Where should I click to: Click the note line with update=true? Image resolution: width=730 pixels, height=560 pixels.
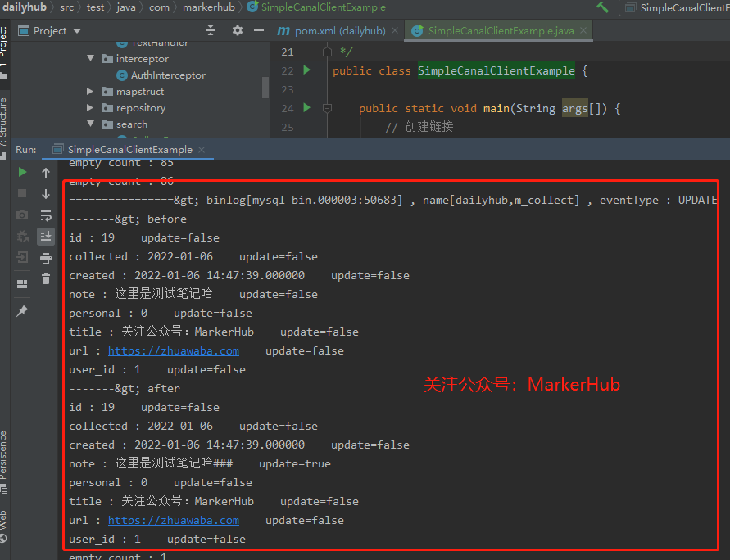tap(200, 463)
